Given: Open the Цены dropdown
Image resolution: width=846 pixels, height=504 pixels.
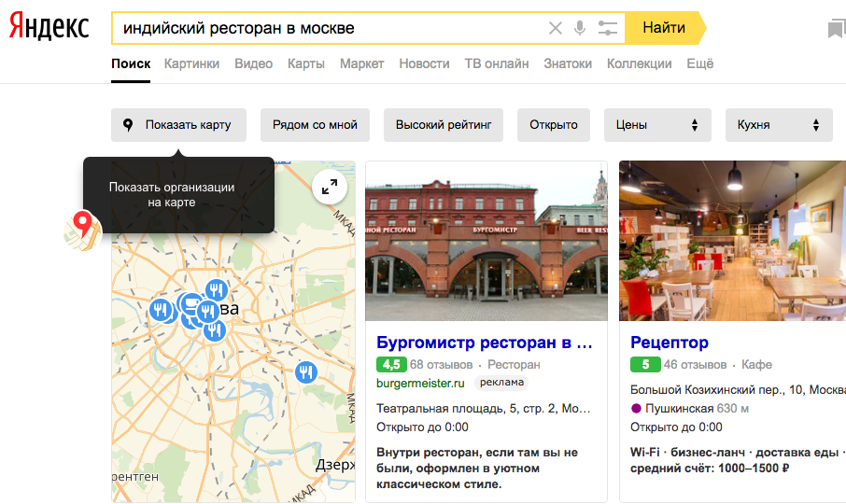Looking at the screenshot, I should [657, 125].
